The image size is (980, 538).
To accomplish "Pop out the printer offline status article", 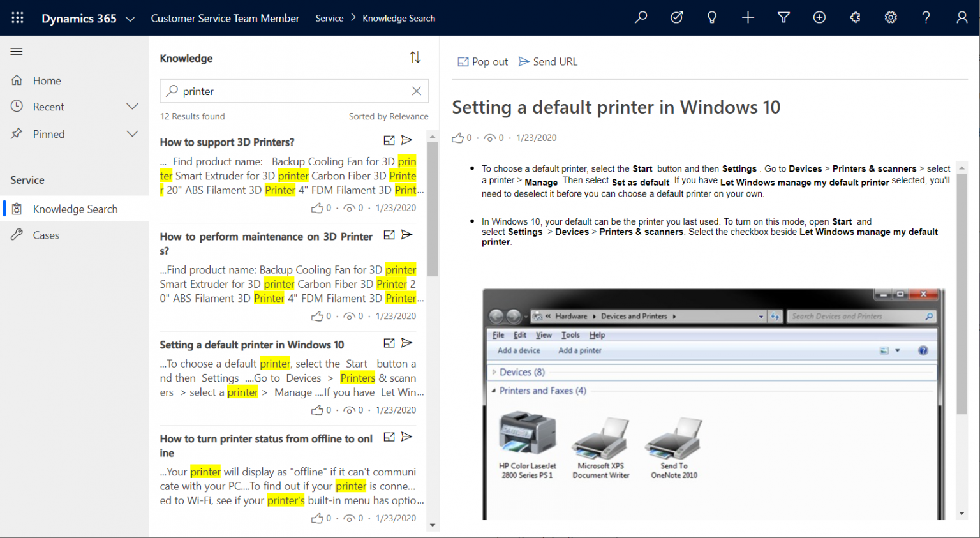I will click(389, 437).
